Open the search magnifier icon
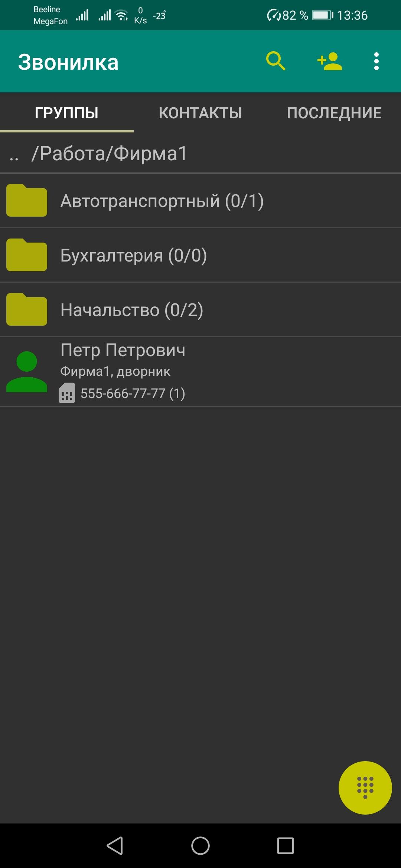The height and width of the screenshot is (868, 401). click(276, 61)
